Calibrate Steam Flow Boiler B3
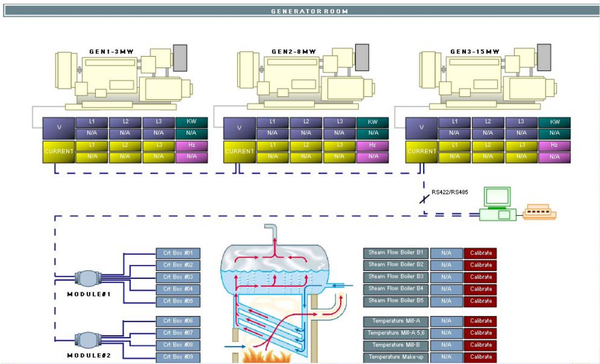Viewport: 600px width, 364px height. coord(480,277)
